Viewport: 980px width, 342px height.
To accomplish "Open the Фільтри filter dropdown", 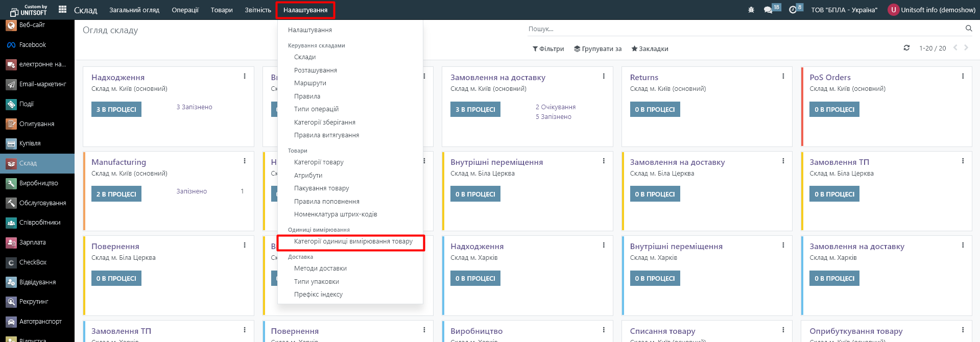I will coord(548,49).
